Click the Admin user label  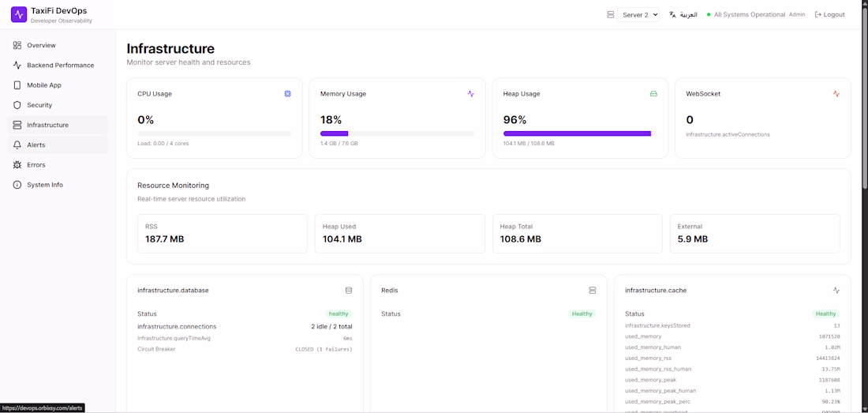coord(797,15)
